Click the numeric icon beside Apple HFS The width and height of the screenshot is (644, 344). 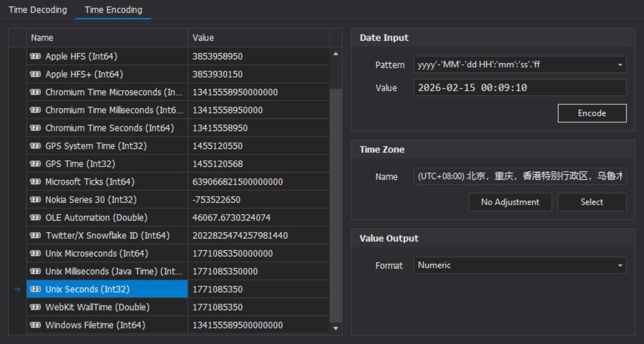tap(35, 56)
